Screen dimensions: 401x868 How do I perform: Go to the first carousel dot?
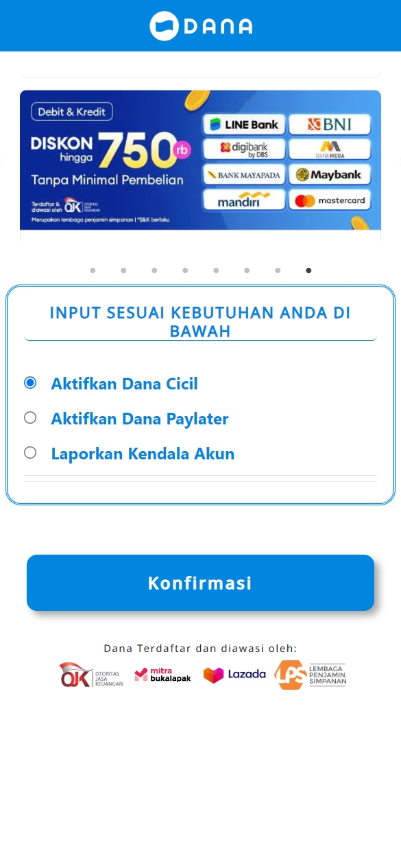click(x=93, y=270)
